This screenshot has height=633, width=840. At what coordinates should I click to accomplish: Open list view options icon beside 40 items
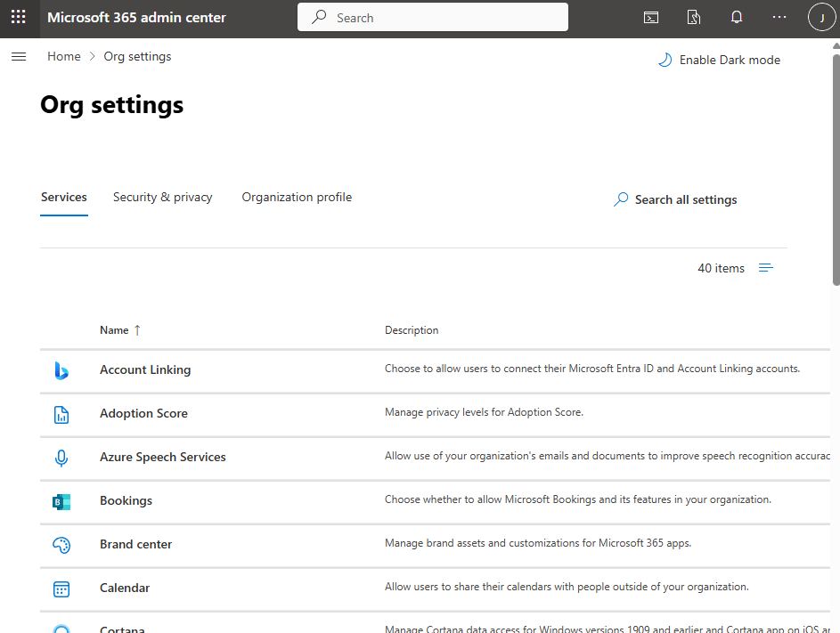[x=766, y=268]
